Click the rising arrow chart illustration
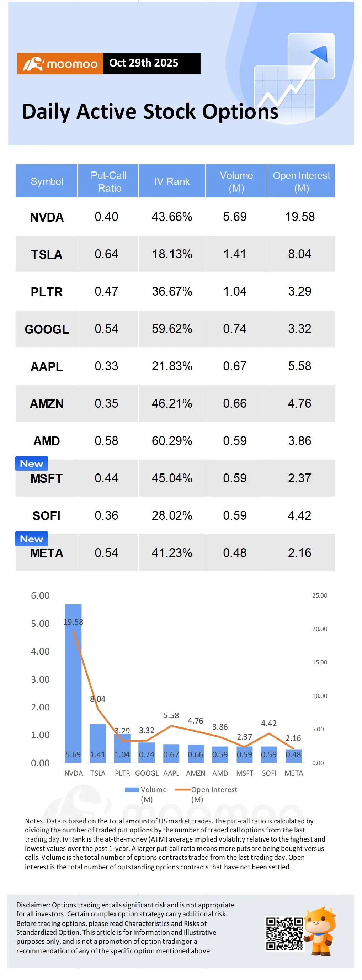The width and height of the screenshot is (362, 980). [294, 77]
